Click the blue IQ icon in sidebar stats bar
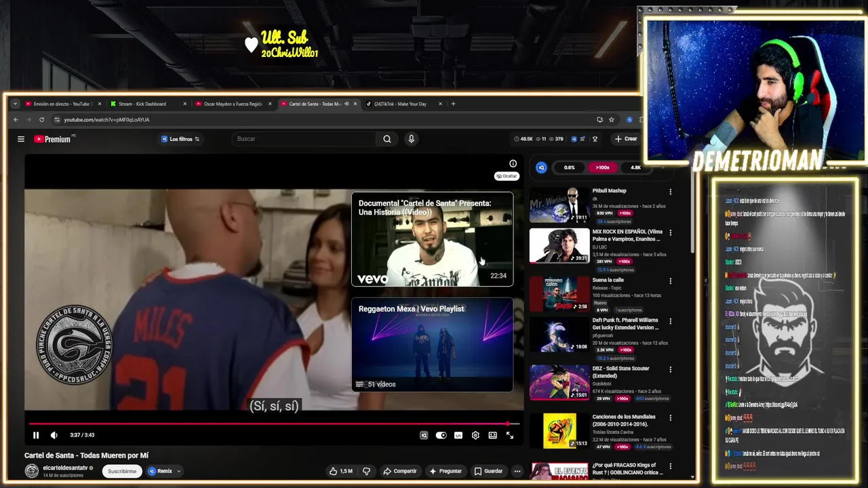 [x=541, y=167]
